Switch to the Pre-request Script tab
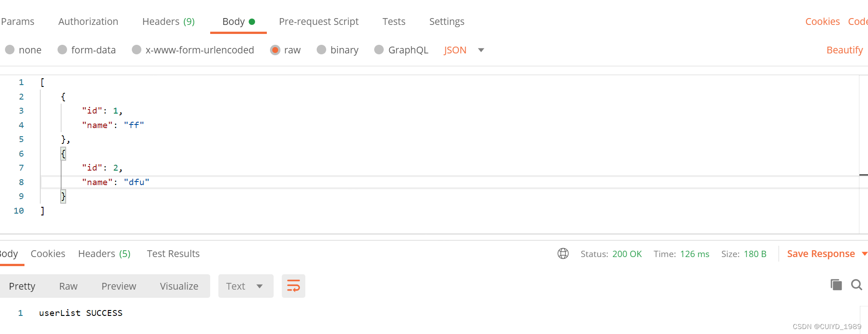This screenshot has width=868, height=334. click(x=318, y=21)
